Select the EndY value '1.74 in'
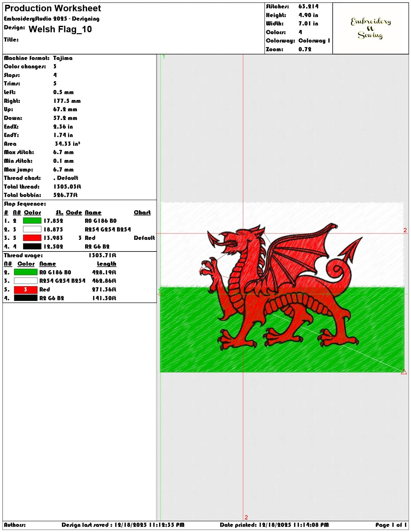Screen dimensions: 411x532 tap(63, 135)
